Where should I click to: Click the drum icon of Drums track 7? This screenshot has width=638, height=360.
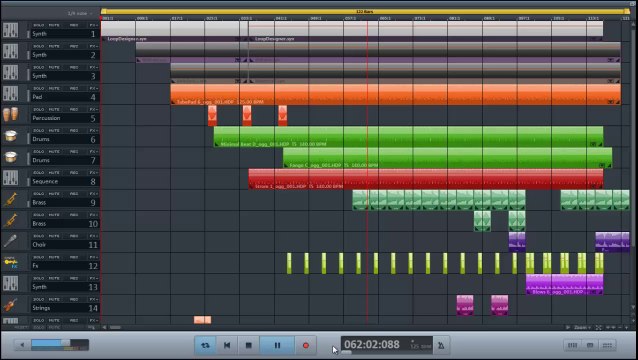(11, 157)
